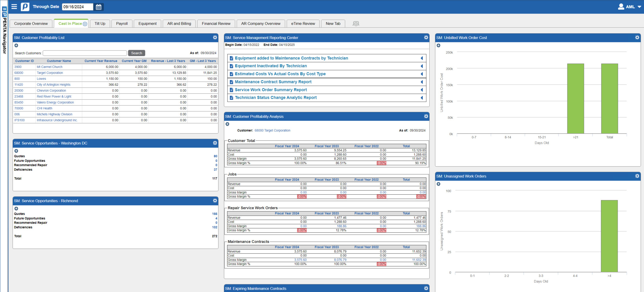644x292 pixels.
Task: Open the hamburger menu in top bar
Action: [14, 7]
